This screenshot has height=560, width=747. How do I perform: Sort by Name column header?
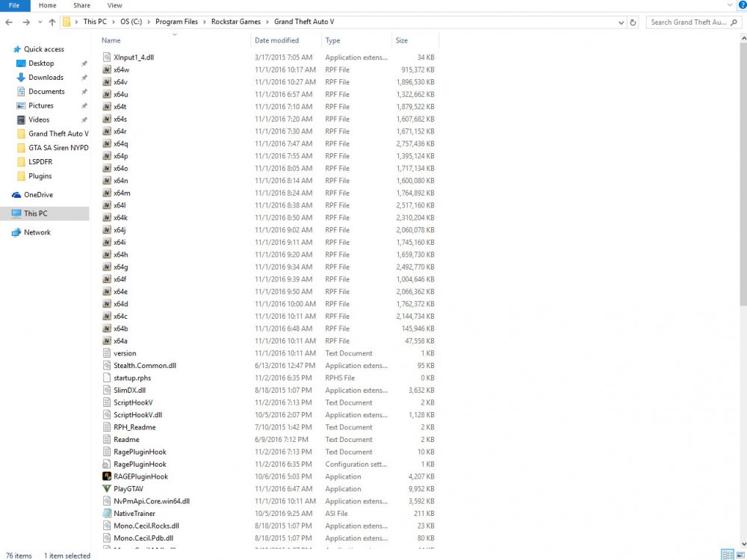(111, 40)
